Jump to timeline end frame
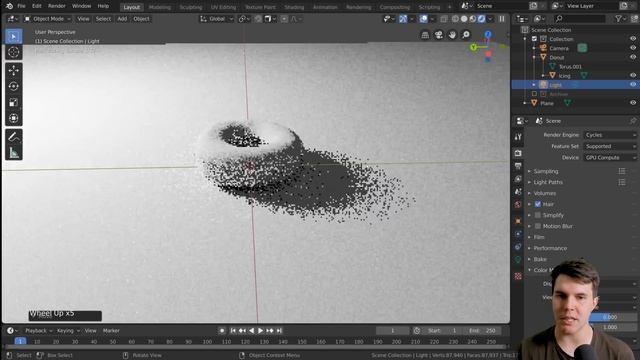Screen dimensions: 640x360 tap(279, 331)
